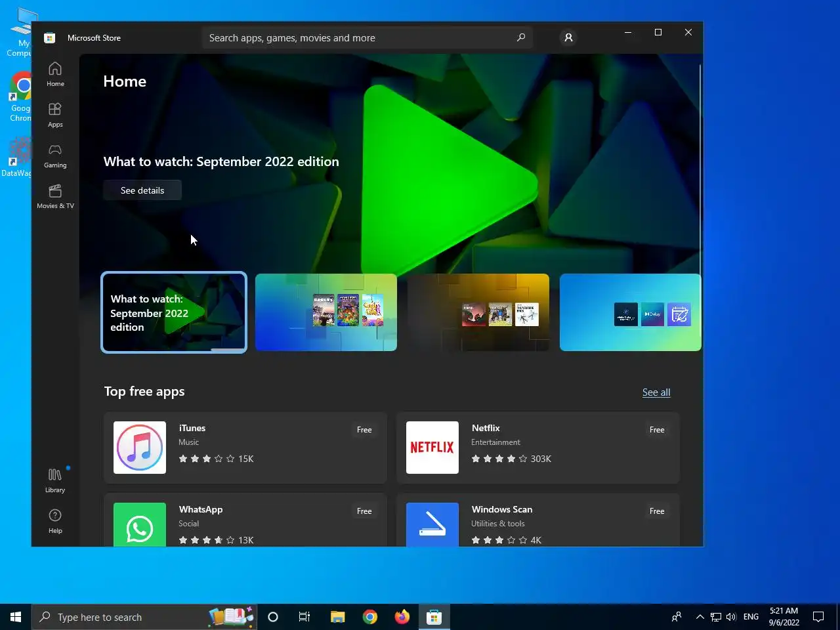Click the taskbar clock showing 5:21 AM

784,617
